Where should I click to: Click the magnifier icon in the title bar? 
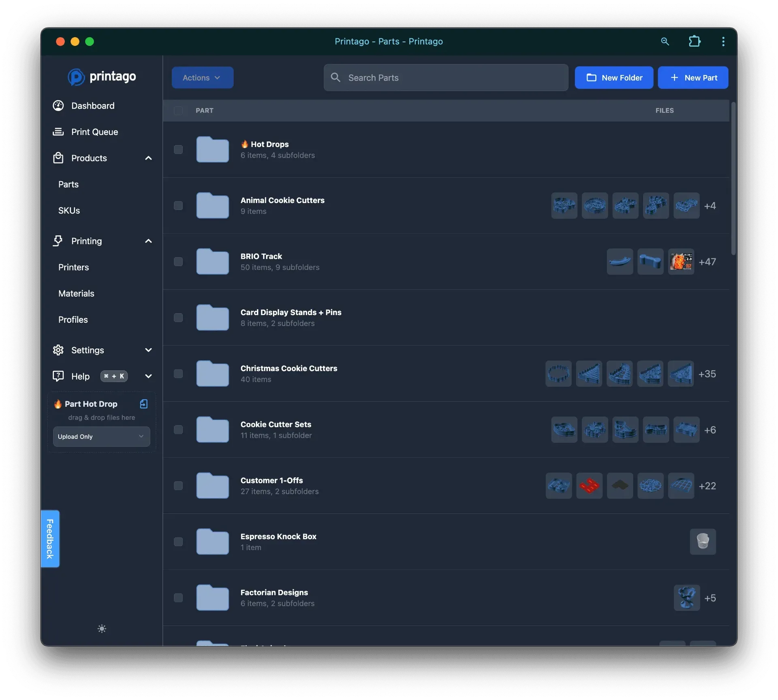[x=665, y=41]
